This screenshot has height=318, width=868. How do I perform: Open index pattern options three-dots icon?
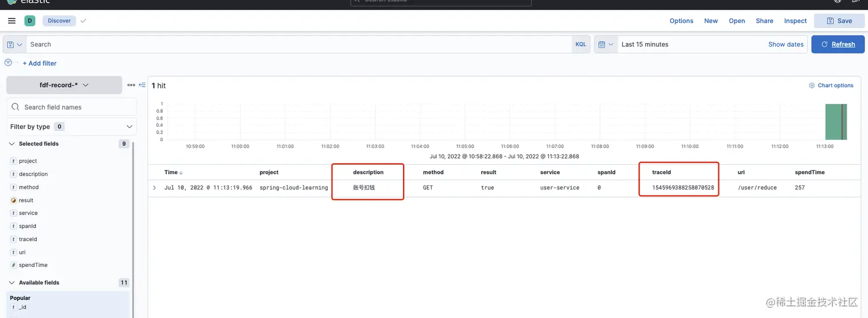tap(131, 85)
